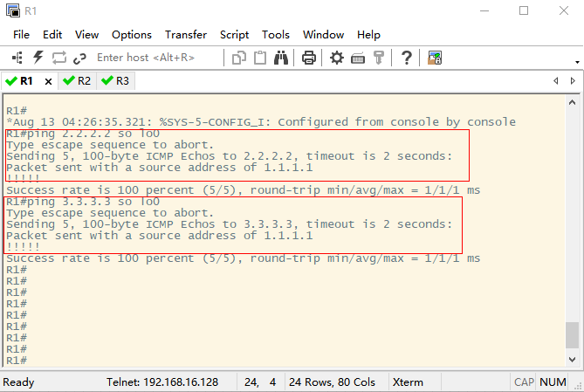
Task: Click the Copy icon in toolbar
Action: point(238,58)
